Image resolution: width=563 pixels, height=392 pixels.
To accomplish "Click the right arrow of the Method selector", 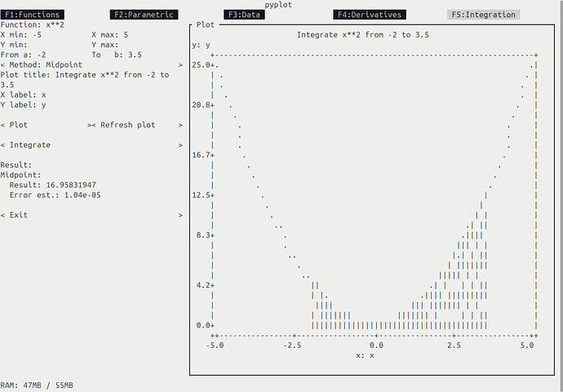I will click(180, 64).
